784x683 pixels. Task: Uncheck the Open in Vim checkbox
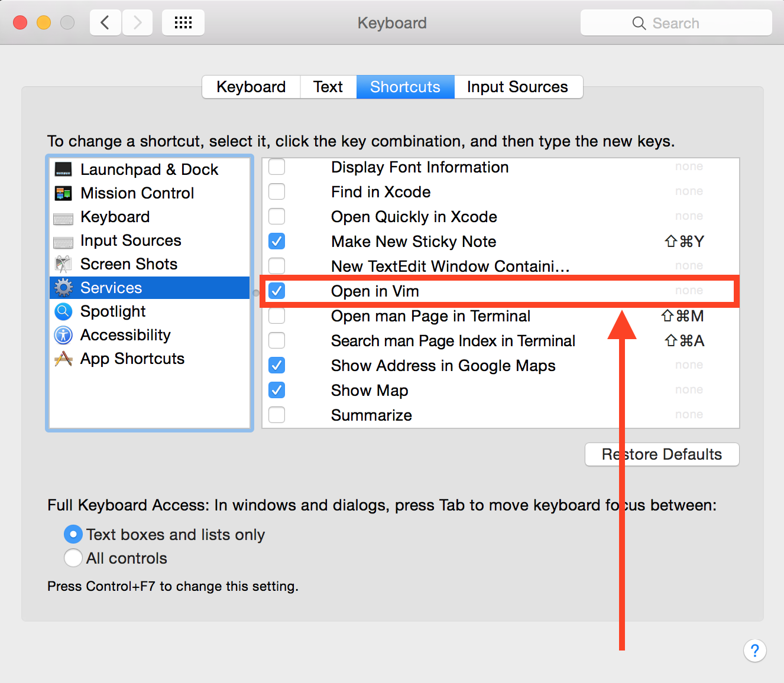pos(277,291)
